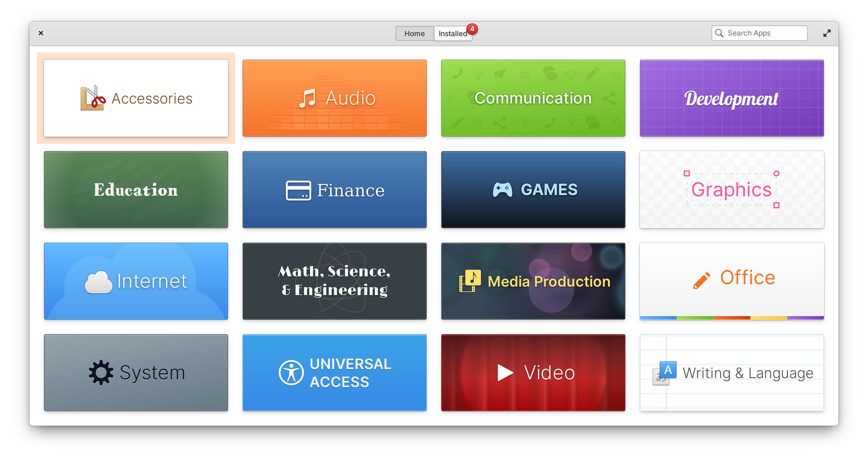Image resolution: width=868 pixels, height=463 pixels.
Task: Click the magnifier search icon
Action: [719, 33]
